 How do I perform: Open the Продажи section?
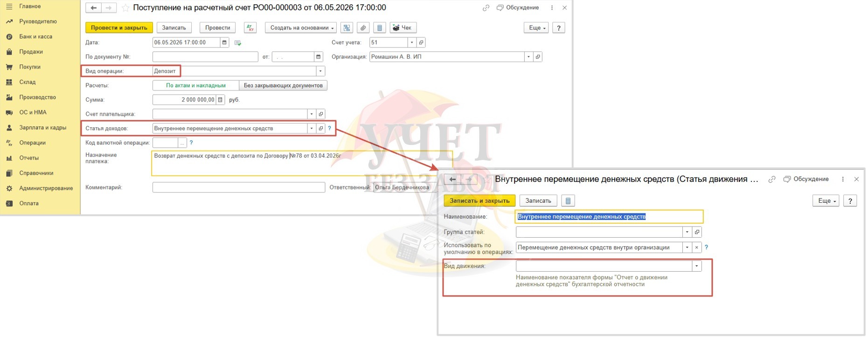point(31,52)
